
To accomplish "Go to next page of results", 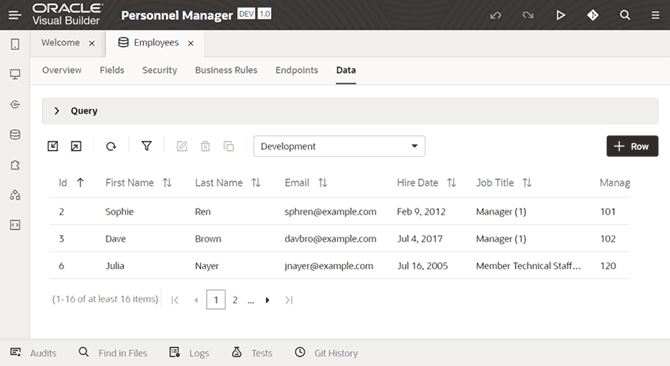I will (267, 300).
